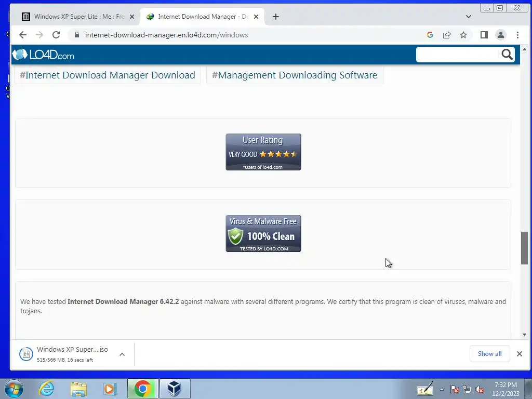Screen dimensions: 532x399
Task: Click the scrollbar up arrow
Action: pos(525,50)
